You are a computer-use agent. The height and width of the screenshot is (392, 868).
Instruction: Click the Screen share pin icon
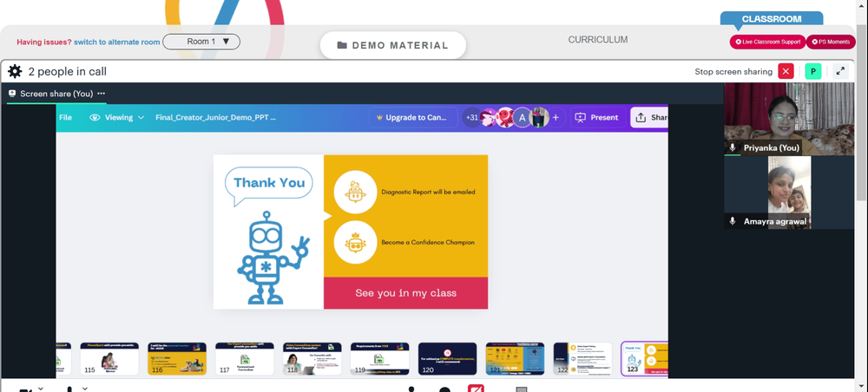pyautogui.click(x=11, y=94)
